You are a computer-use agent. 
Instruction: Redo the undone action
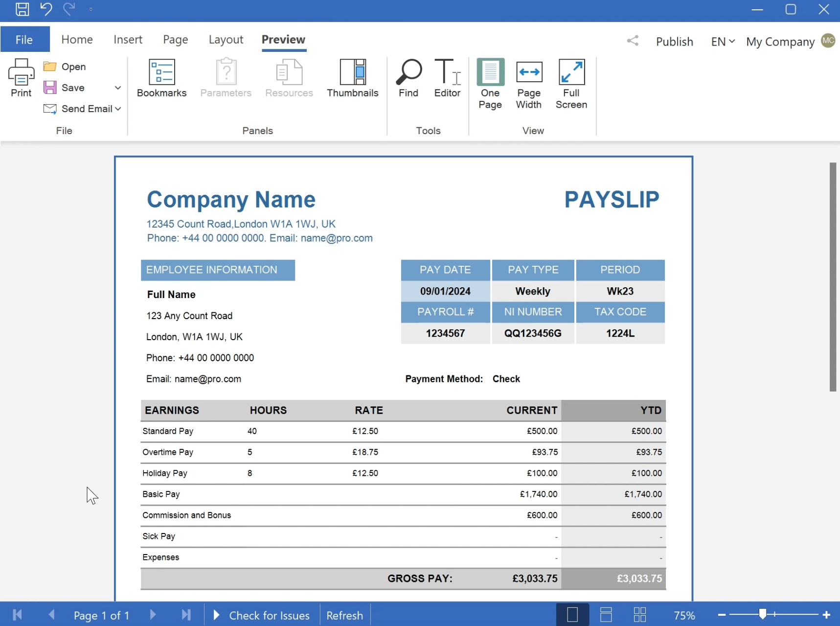tap(69, 9)
